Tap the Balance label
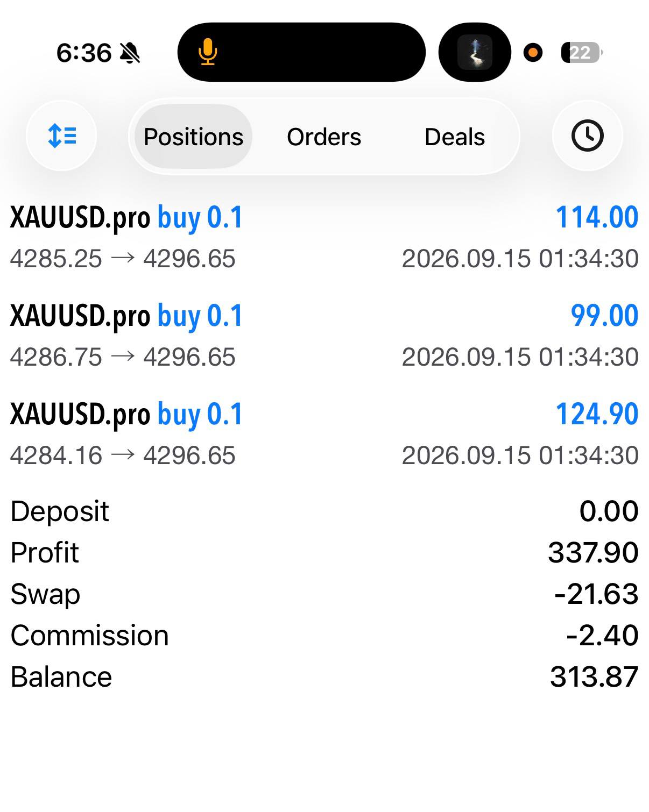This screenshot has width=649, height=812. tap(61, 676)
